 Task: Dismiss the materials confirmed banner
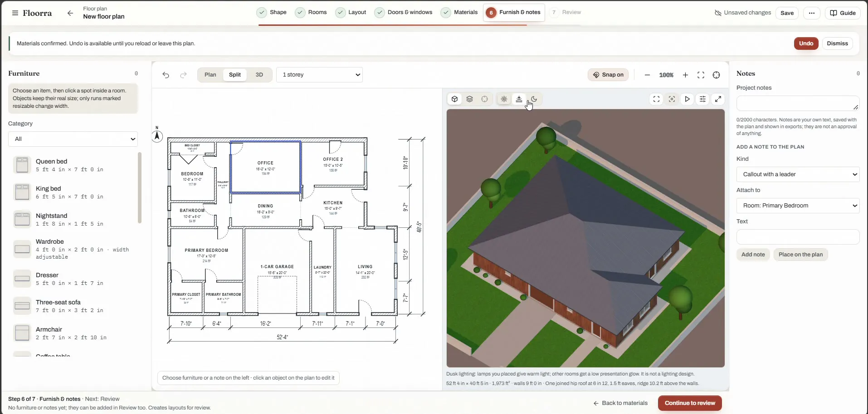click(837, 43)
